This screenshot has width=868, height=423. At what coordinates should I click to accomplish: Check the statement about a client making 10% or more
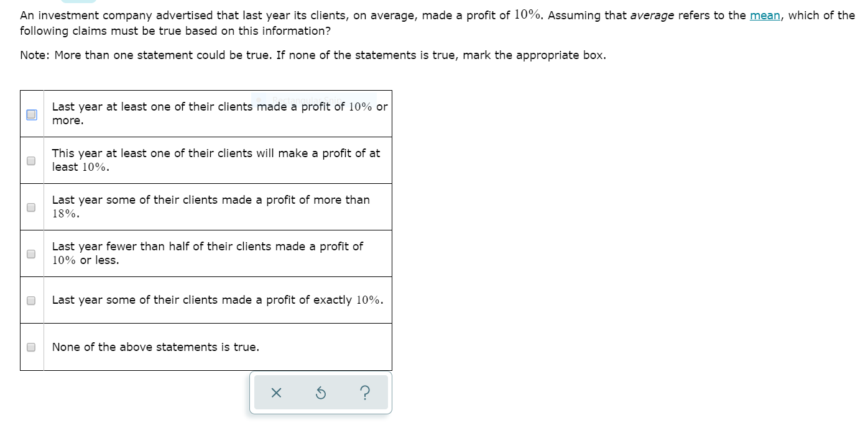click(x=31, y=114)
